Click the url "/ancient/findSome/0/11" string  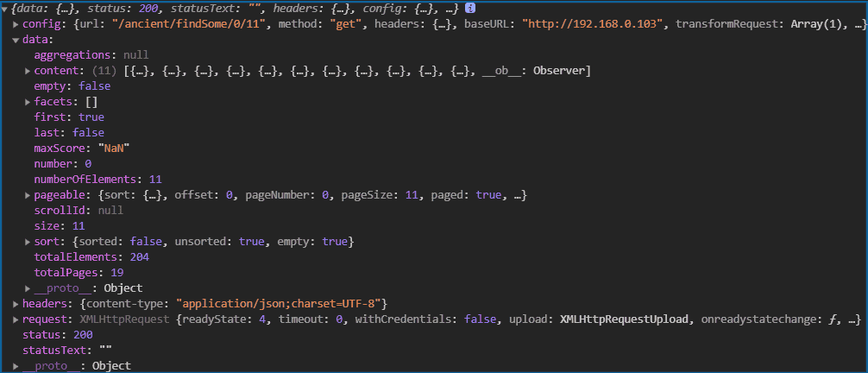pyautogui.click(x=188, y=24)
